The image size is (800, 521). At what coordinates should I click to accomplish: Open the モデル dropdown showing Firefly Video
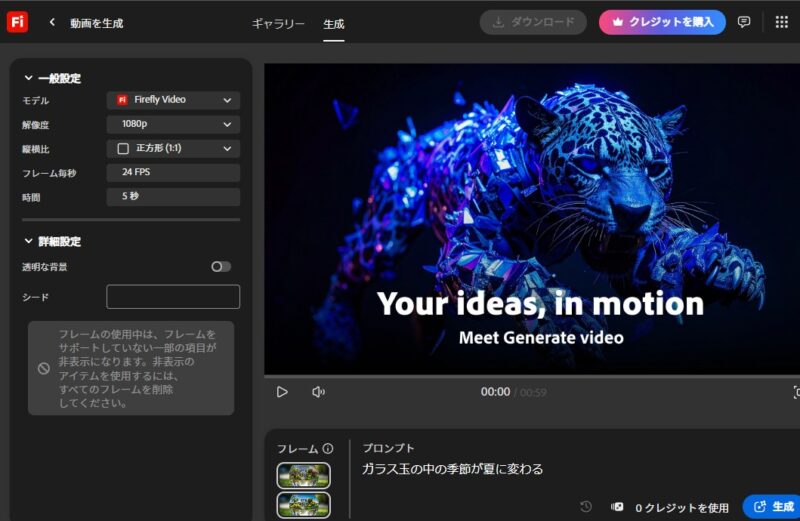point(173,100)
